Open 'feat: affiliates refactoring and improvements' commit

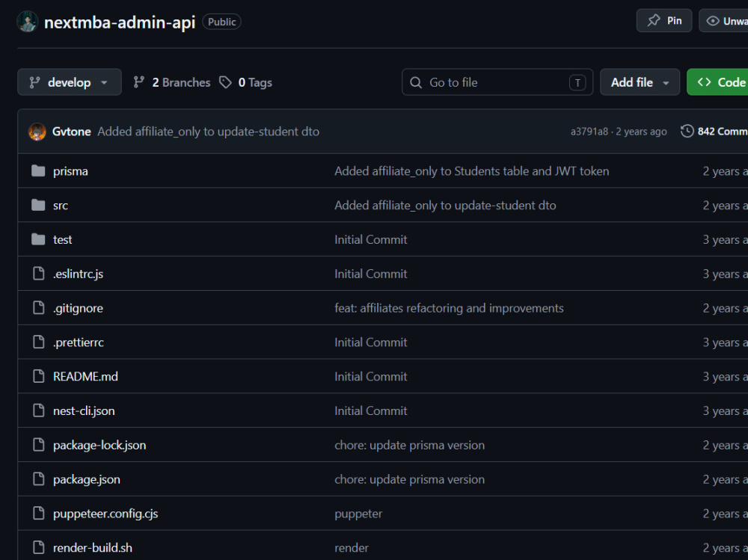[x=449, y=308]
